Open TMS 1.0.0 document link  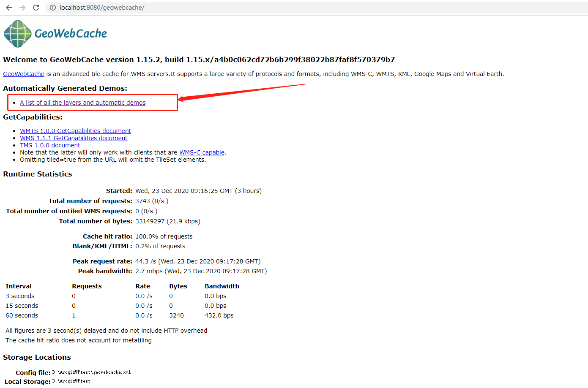[x=50, y=145]
